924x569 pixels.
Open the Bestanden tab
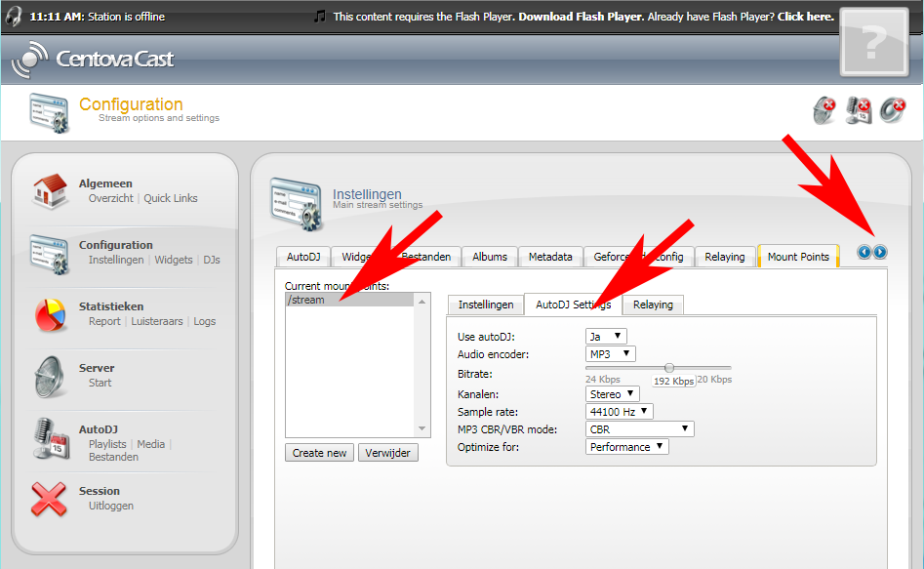[425, 257]
